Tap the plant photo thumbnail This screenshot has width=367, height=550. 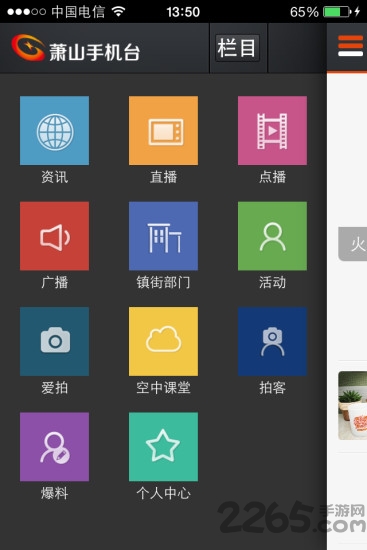[x=352, y=405]
